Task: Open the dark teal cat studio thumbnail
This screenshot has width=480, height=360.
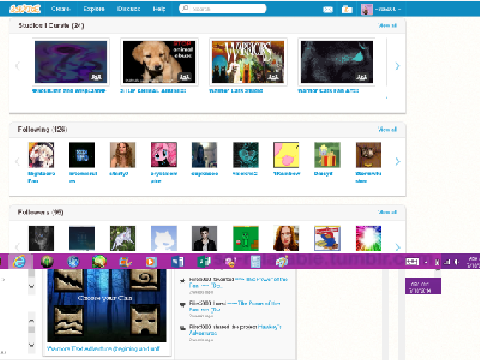Action: click(x=337, y=62)
